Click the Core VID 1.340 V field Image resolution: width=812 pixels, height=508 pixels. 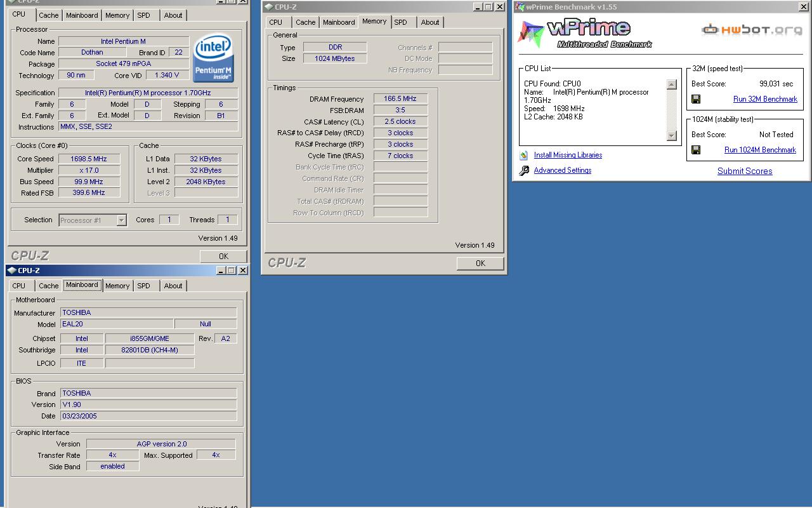(167, 75)
